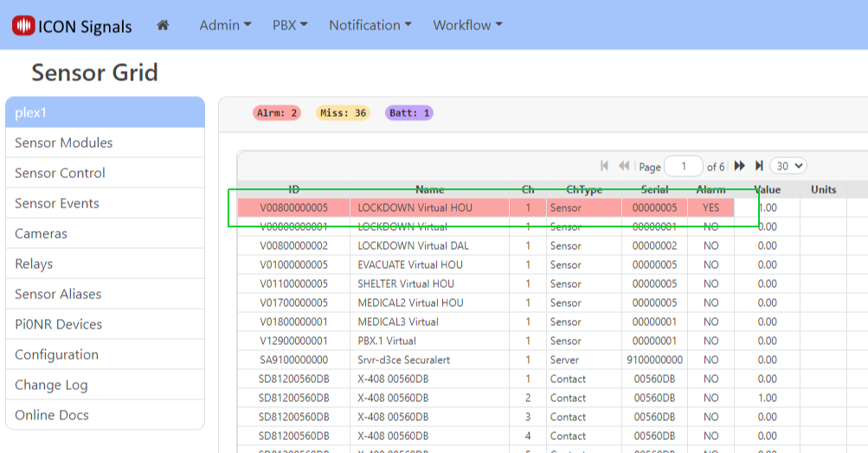Jump to last page of grid

point(759,166)
